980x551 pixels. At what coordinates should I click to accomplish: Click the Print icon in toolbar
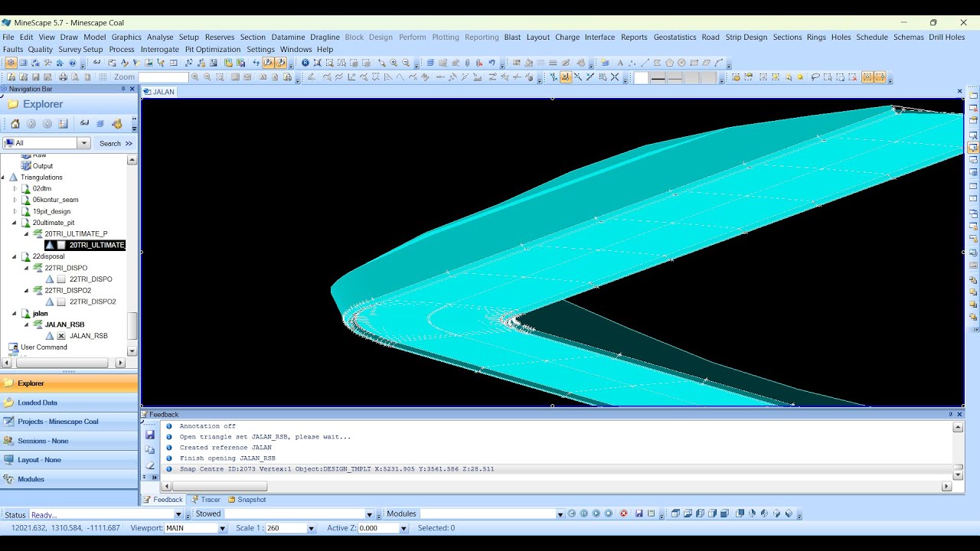[x=63, y=77]
